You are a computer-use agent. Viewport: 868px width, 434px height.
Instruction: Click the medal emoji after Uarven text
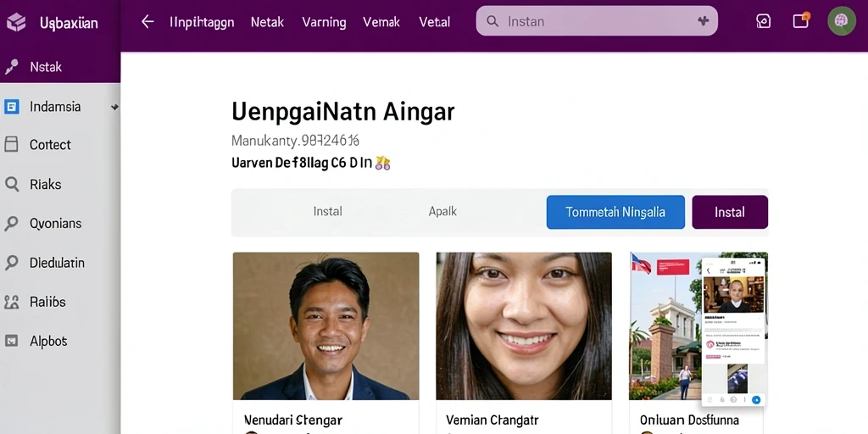tap(382, 163)
